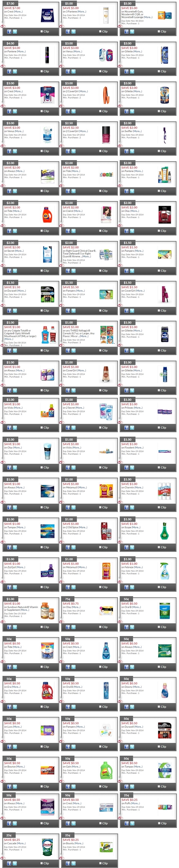This screenshot has height=868, width=179.
Task: Tweet the Charmin $1.00 coupon
Action: [132, 507]
